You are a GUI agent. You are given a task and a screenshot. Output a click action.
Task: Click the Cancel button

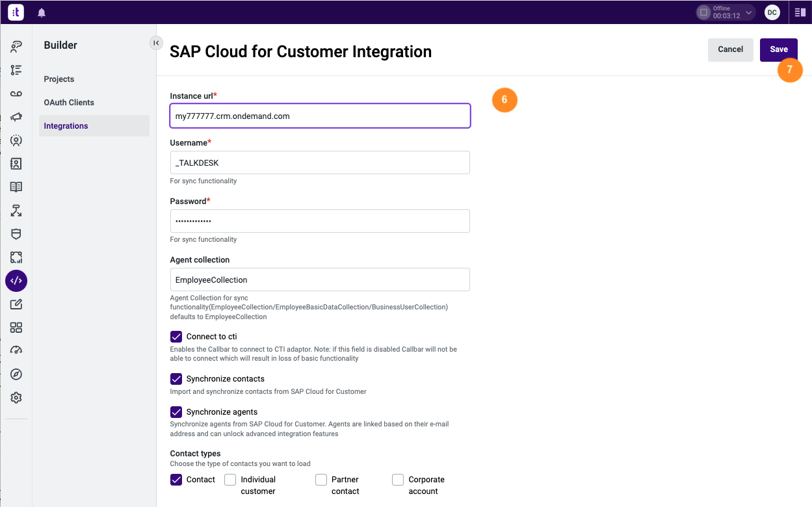731,50
